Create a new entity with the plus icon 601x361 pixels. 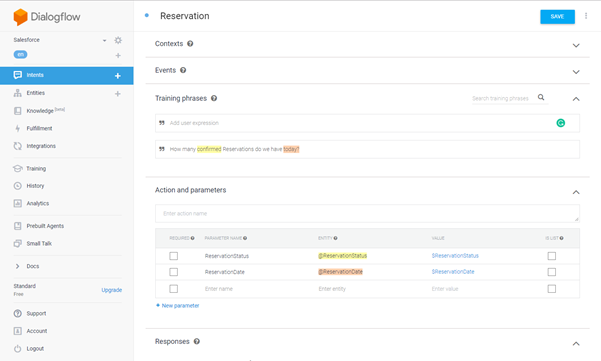tap(118, 94)
